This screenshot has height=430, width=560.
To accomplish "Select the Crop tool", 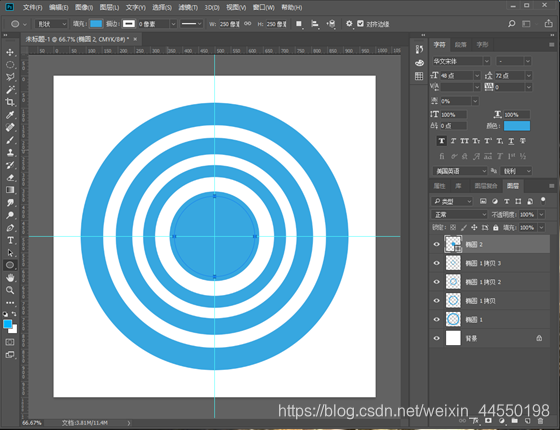I will tap(10, 102).
